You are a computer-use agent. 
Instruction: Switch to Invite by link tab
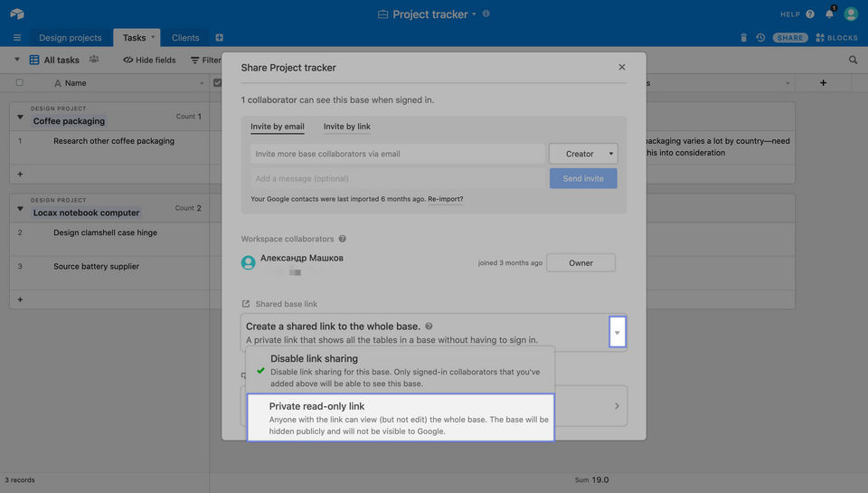pos(346,127)
